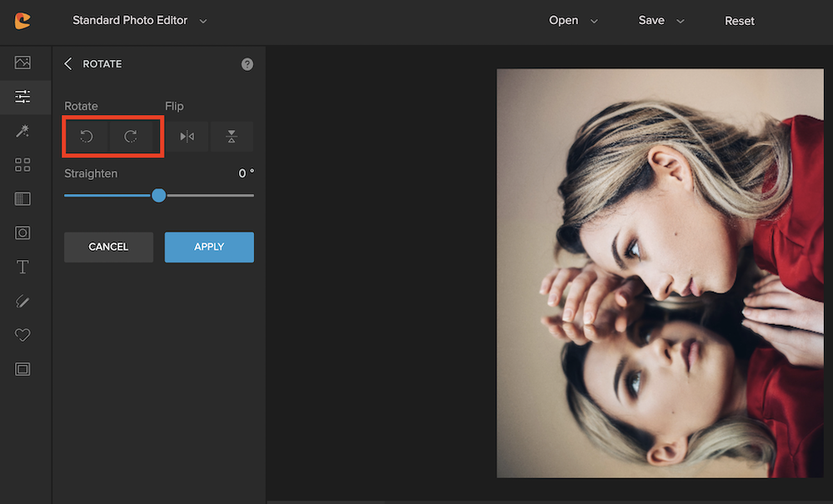Flip the image horizontally
The image size is (833, 504).
187,137
